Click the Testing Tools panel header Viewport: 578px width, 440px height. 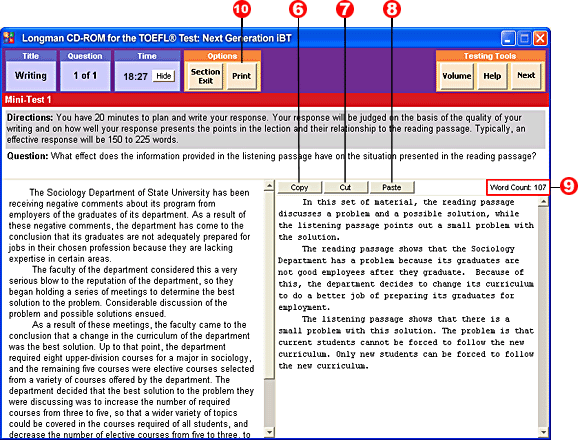(x=490, y=56)
